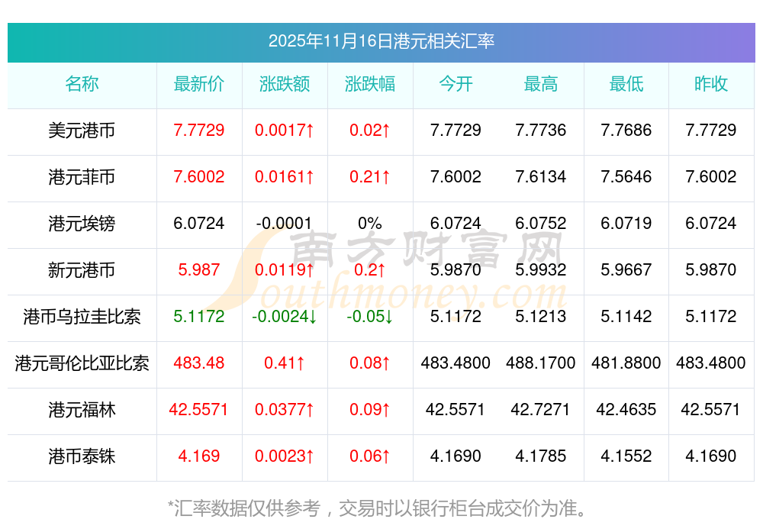Click the 港元埃镑 row name
The height and width of the screenshot is (532, 763).
point(82,224)
